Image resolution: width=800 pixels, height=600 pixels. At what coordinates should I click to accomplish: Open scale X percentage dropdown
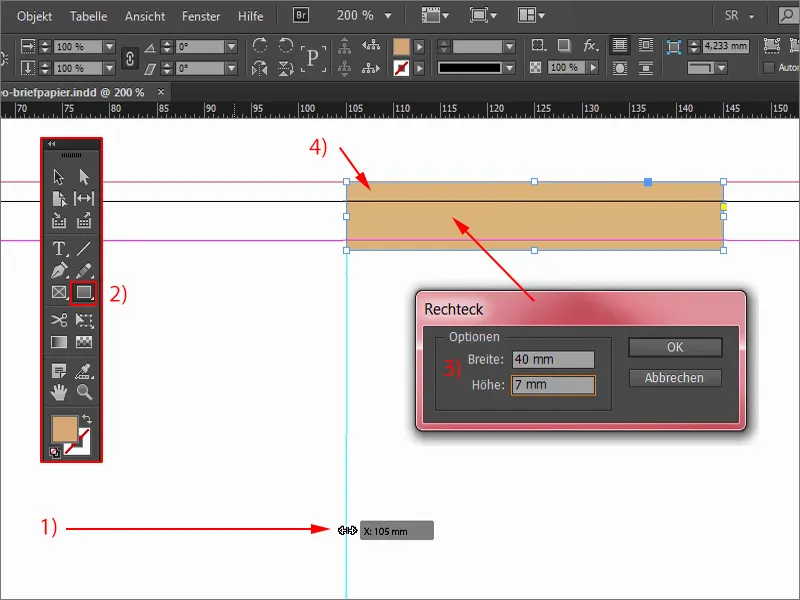click(109, 46)
